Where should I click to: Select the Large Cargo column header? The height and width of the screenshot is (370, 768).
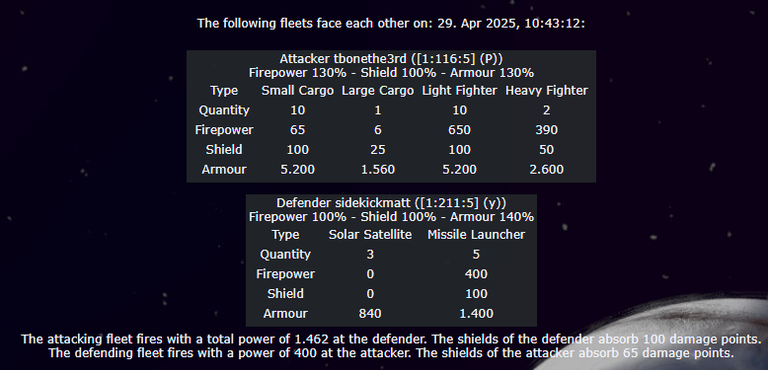(378, 91)
